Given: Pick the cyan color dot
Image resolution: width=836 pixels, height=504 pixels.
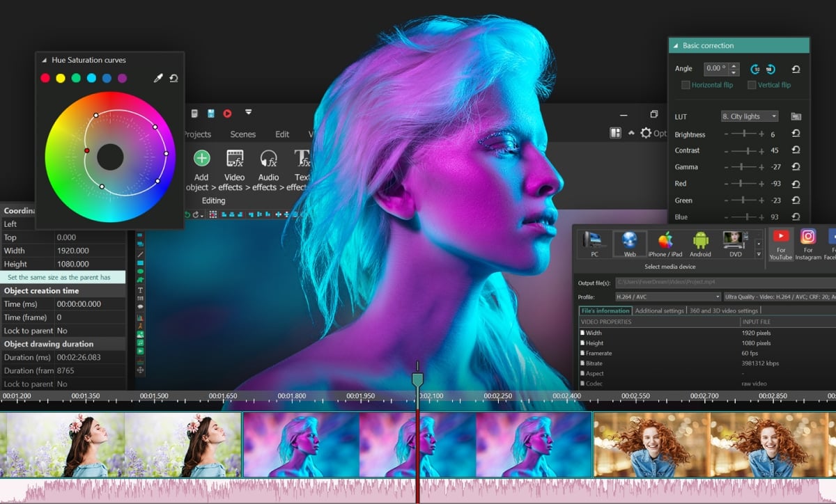Looking at the screenshot, I should [x=91, y=79].
